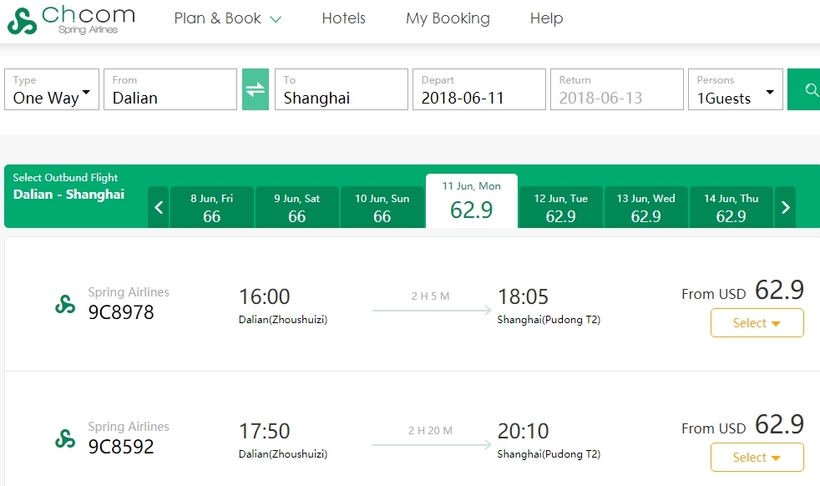Expand Select options for 17:50 flight
Image resolution: width=820 pixels, height=486 pixels.
point(757,457)
